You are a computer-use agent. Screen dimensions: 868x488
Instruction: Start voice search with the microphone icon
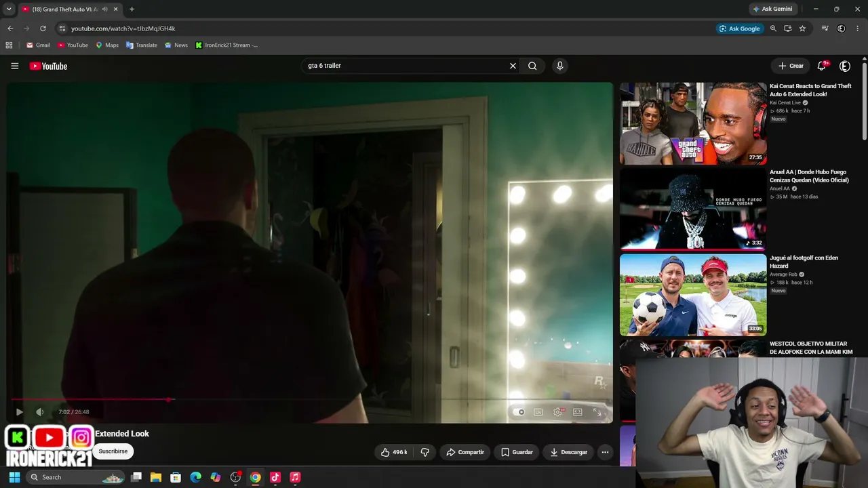pyautogui.click(x=559, y=66)
